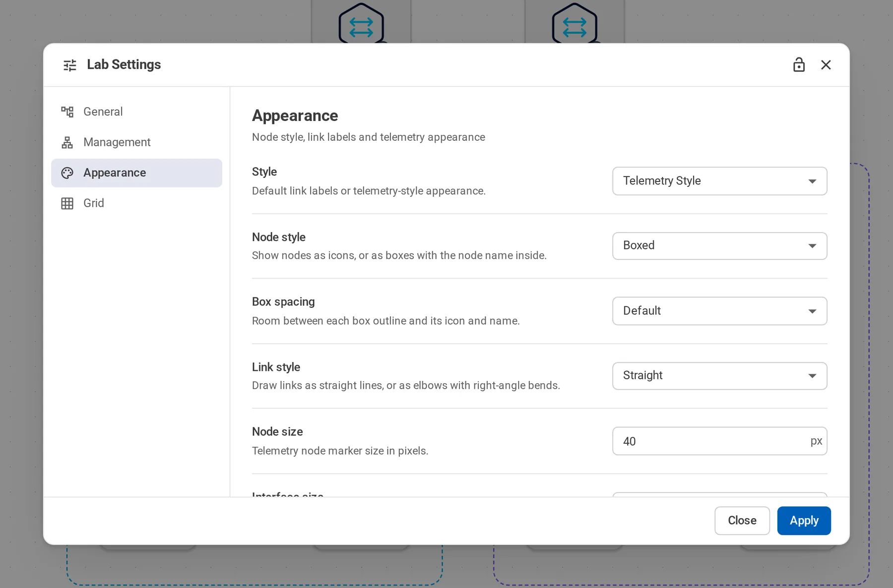Open the Box spacing Default dropdown
The image size is (893, 588).
[719, 311]
